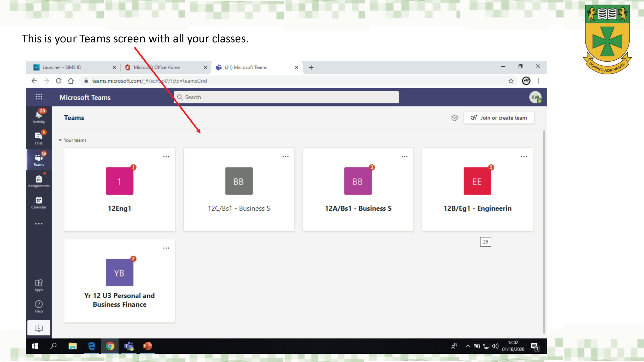The width and height of the screenshot is (644, 362).
Task: Click the browser address bar URL
Action: point(149,81)
